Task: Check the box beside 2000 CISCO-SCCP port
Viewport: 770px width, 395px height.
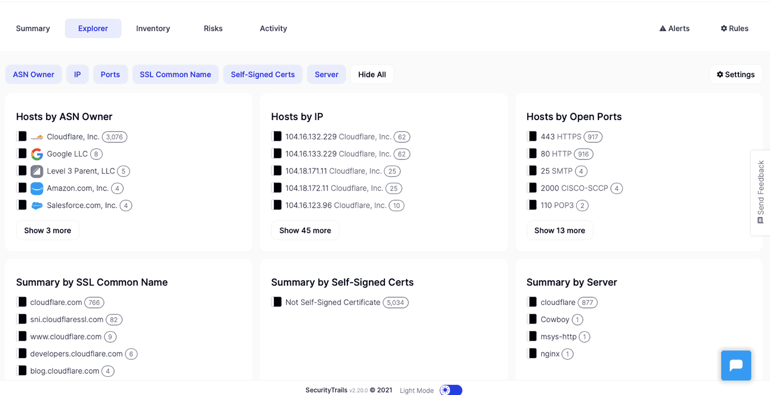Action: click(532, 188)
